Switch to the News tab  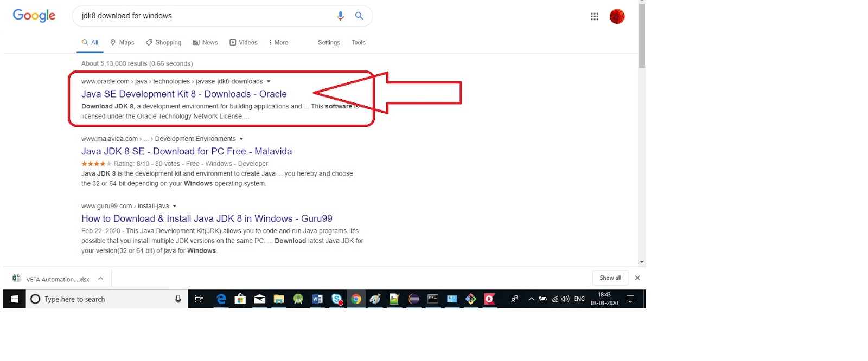(x=205, y=42)
